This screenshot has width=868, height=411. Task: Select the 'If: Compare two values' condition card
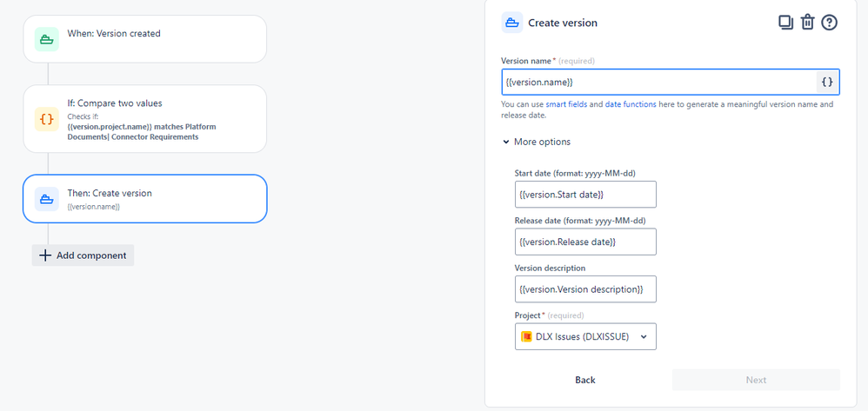144,119
